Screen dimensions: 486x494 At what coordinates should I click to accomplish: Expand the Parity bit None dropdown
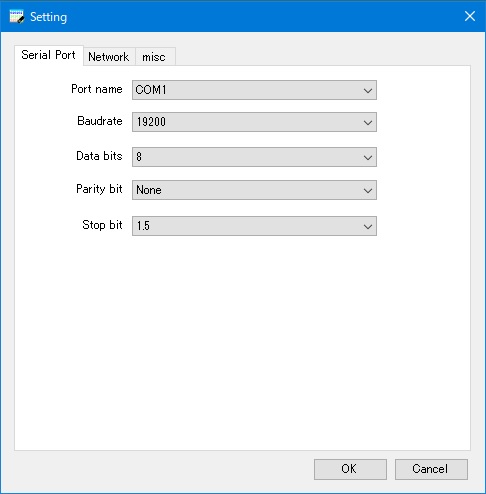click(x=254, y=190)
